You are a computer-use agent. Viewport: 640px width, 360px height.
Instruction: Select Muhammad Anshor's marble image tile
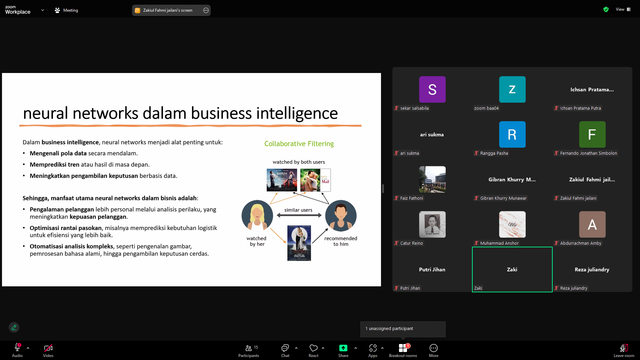pyautogui.click(x=512, y=224)
